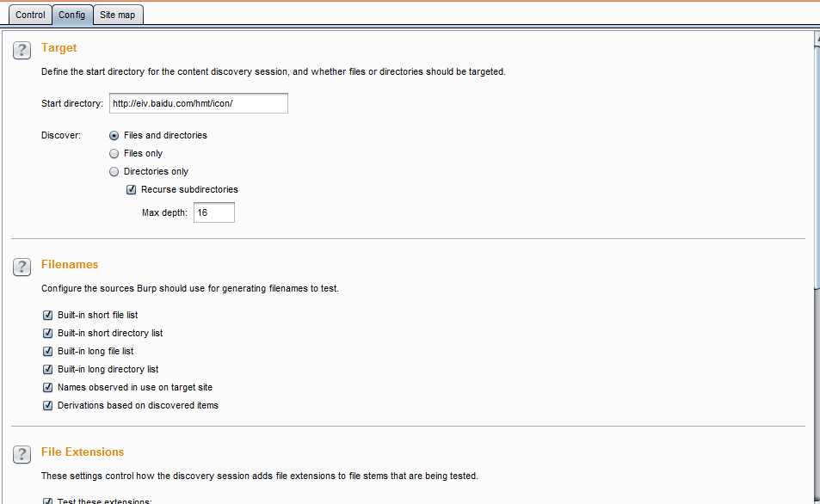Image resolution: width=820 pixels, height=504 pixels.
Task: Uncheck Built-in short file list
Action: point(47,316)
